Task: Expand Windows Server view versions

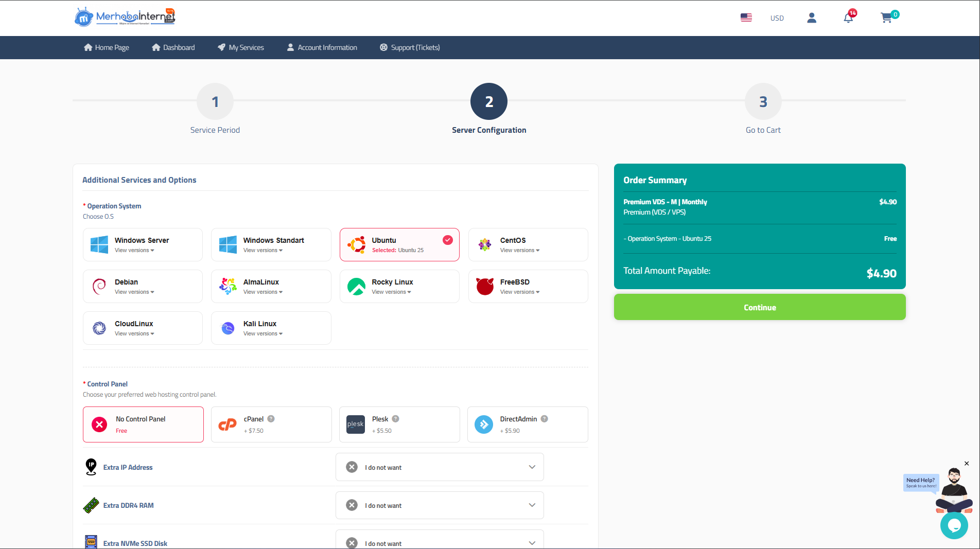Action: point(134,251)
